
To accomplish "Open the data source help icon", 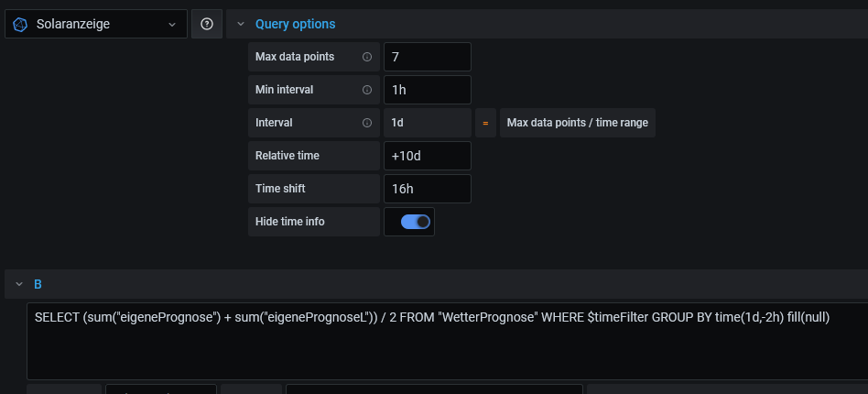I will tap(207, 25).
